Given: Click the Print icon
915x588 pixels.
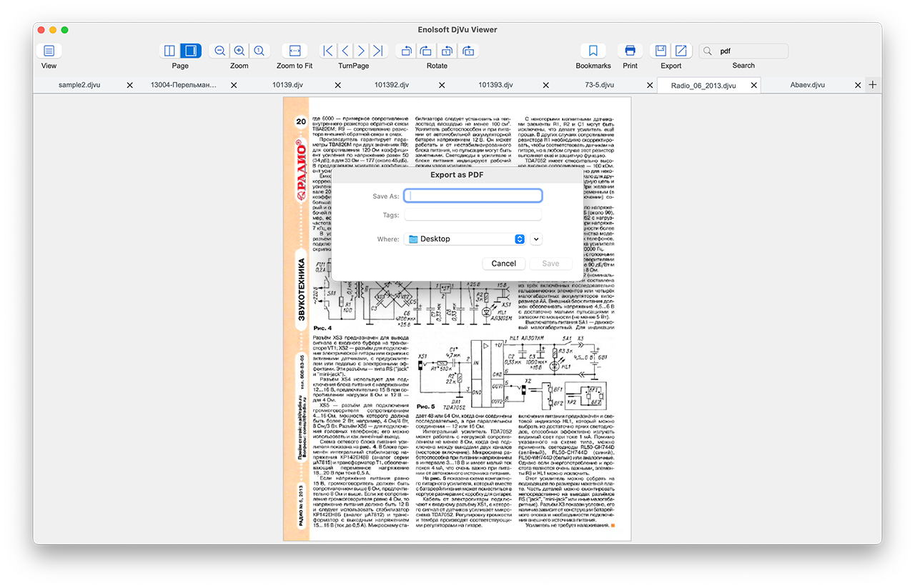Looking at the screenshot, I should (x=630, y=51).
